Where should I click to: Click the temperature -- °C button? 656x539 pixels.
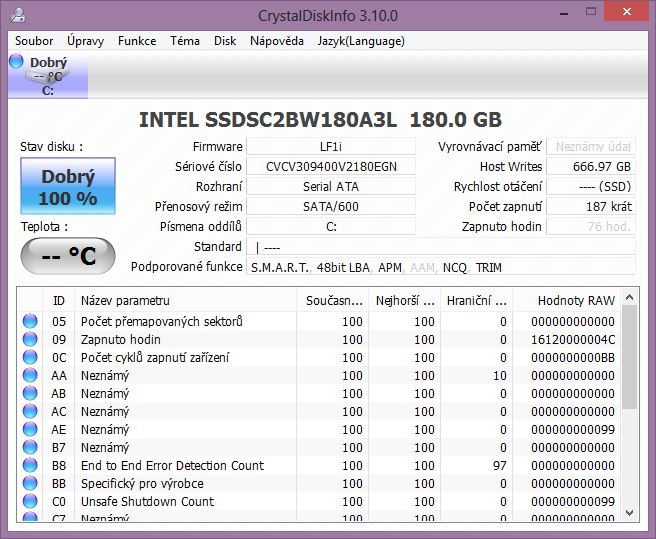click(68, 256)
